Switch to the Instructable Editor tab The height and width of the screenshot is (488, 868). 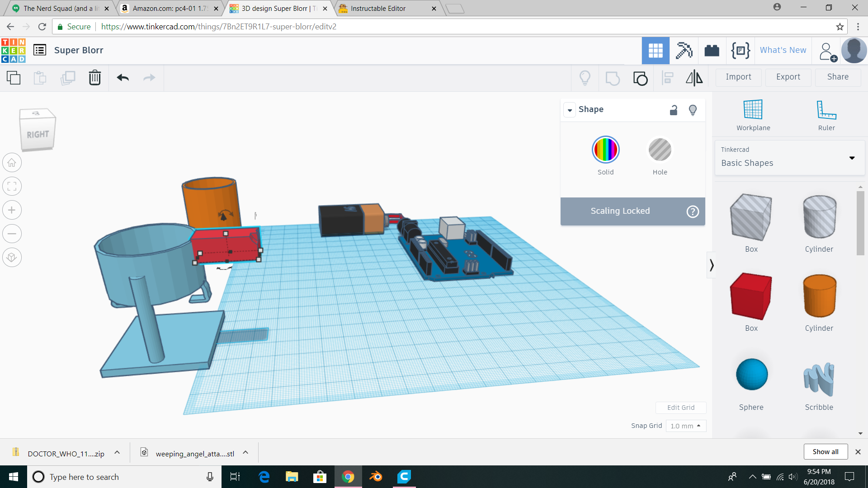(x=387, y=8)
